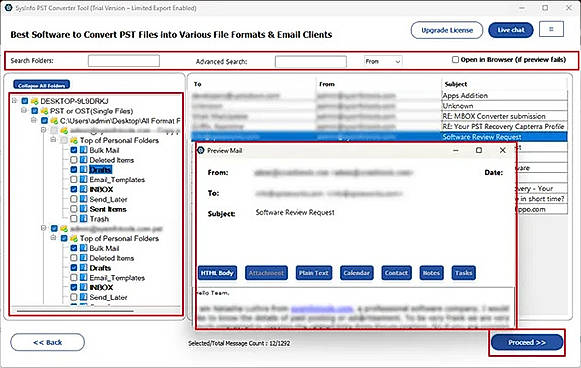Check the Sent Items folder checkbox
This screenshot has height=368, width=581.
pyautogui.click(x=74, y=209)
